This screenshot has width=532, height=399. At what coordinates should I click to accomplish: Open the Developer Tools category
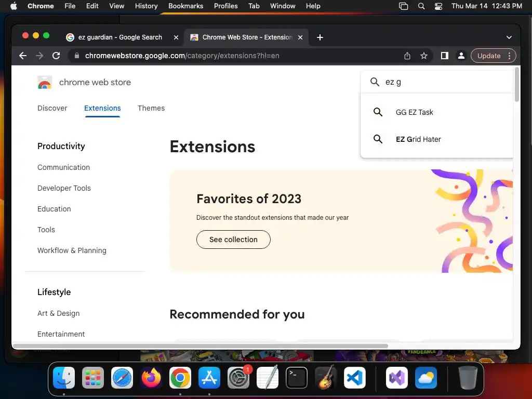tap(64, 188)
